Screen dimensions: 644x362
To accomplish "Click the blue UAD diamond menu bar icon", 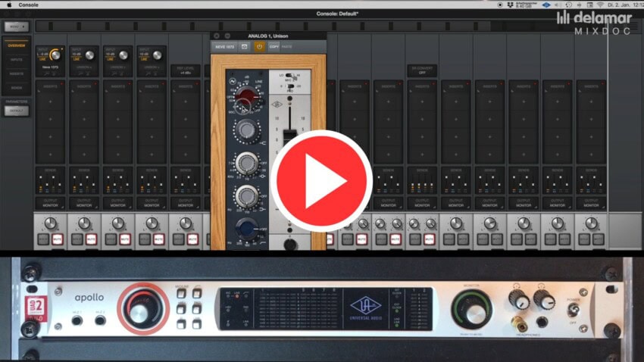I will click(546, 5).
